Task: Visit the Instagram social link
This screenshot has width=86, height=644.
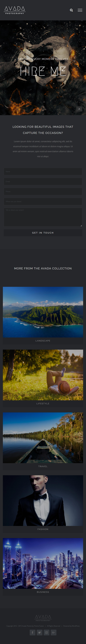Action: (47, 633)
